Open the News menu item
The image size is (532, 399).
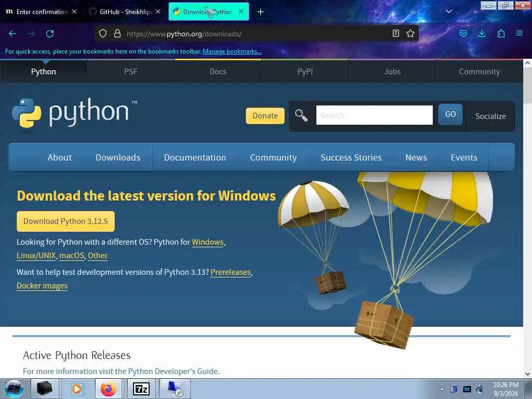416,157
